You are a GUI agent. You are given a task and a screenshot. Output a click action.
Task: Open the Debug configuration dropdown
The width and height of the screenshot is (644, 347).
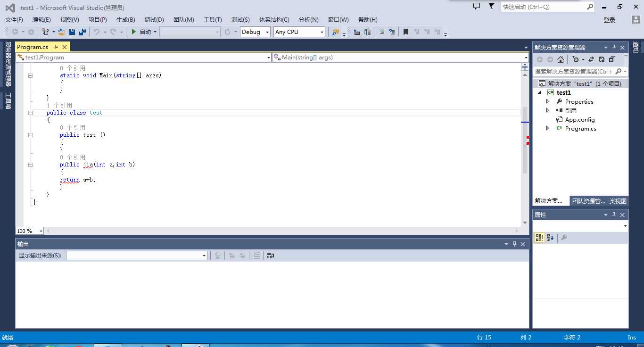pos(267,32)
